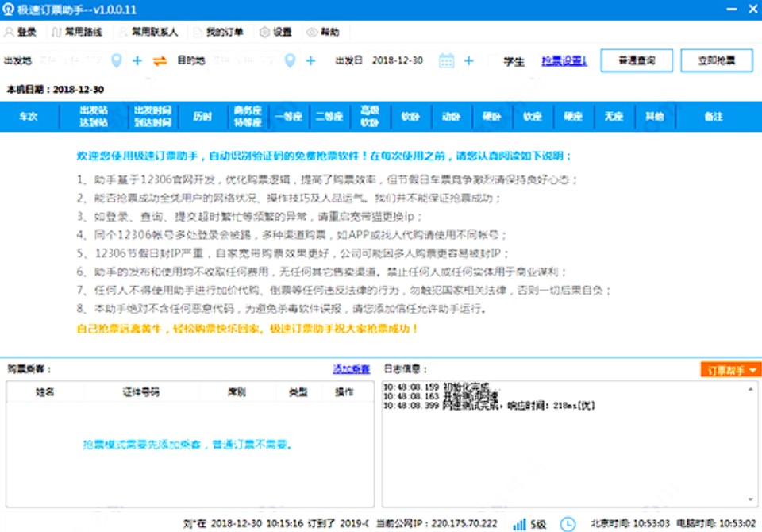Open the 设置 settings menu

click(276, 33)
